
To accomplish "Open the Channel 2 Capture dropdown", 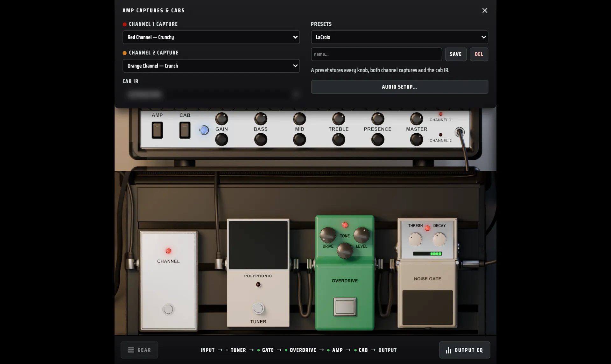I will pyautogui.click(x=211, y=66).
